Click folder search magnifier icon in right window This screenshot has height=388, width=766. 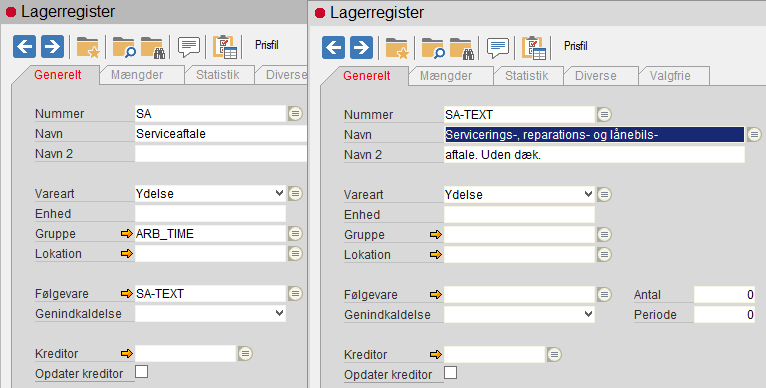[x=433, y=48]
